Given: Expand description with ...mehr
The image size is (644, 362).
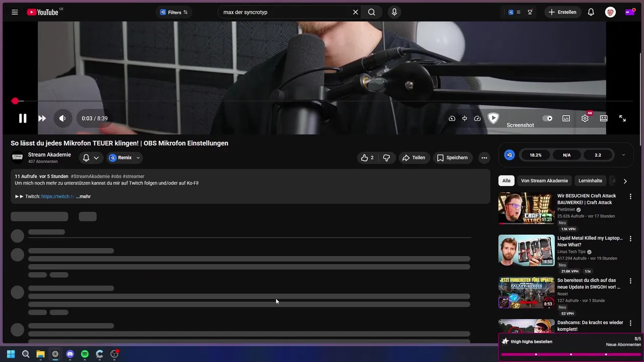Looking at the screenshot, I should coord(83,197).
